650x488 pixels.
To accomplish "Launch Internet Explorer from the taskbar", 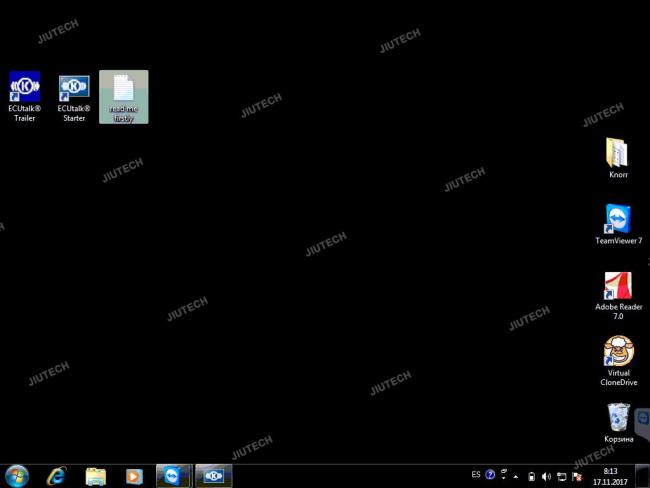I will [x=56, y=476].
